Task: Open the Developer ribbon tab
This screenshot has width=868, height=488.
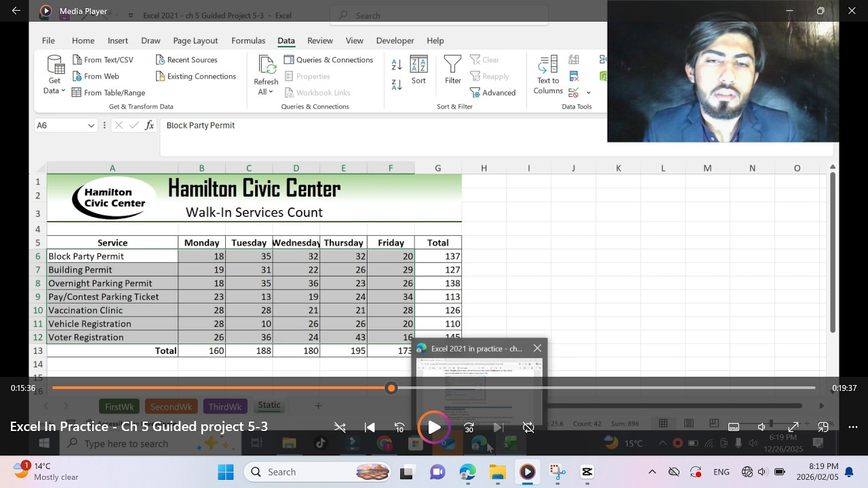Action: pyautogui.click(x=395, y=41)
